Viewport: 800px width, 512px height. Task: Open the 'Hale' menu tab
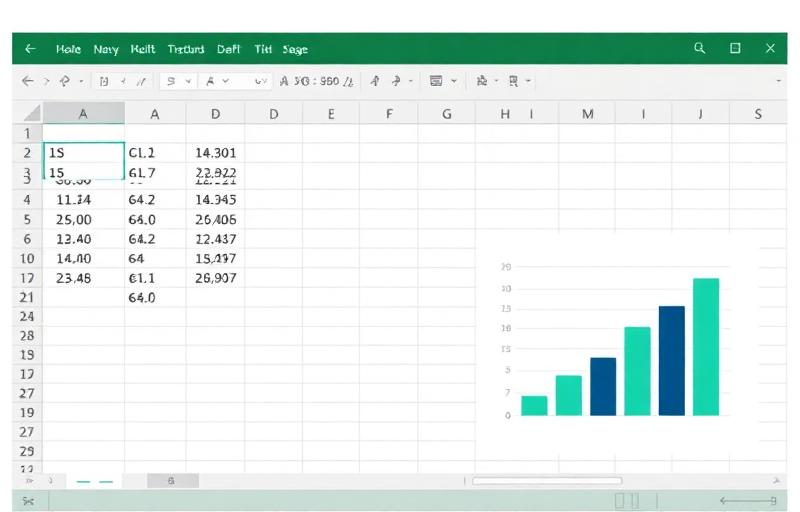[68, 49]
